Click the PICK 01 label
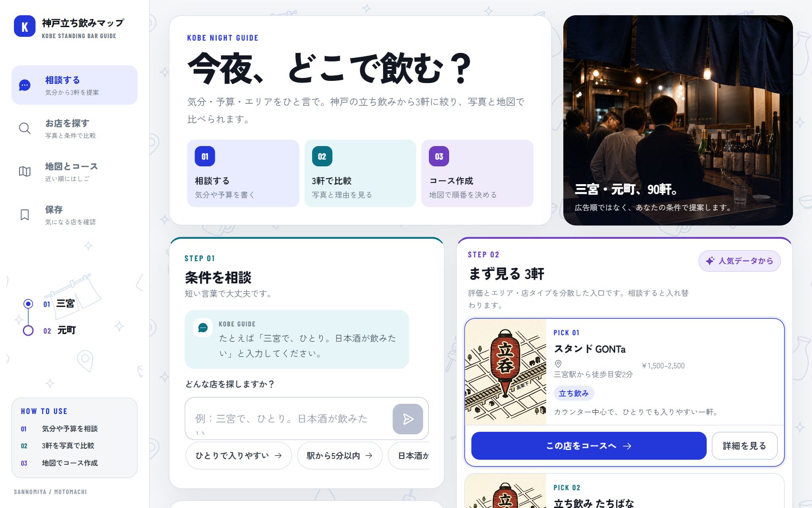 click(566, 333)
